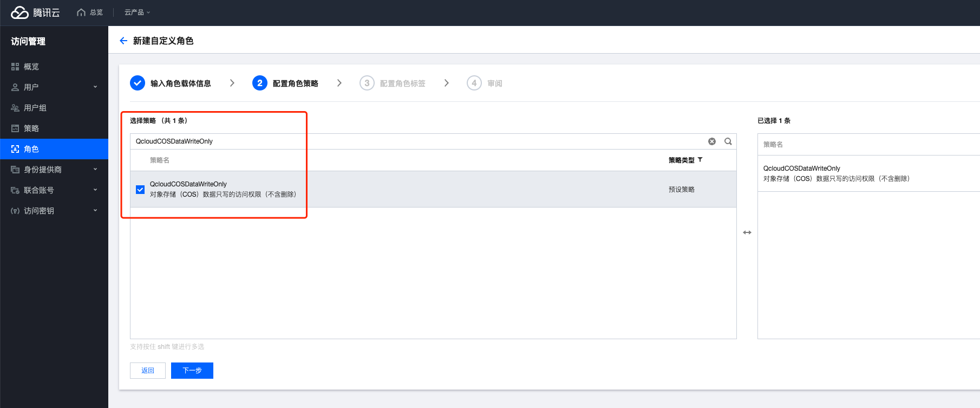
Task: Click step 审阅 label
Action: [x=495, y=83]
